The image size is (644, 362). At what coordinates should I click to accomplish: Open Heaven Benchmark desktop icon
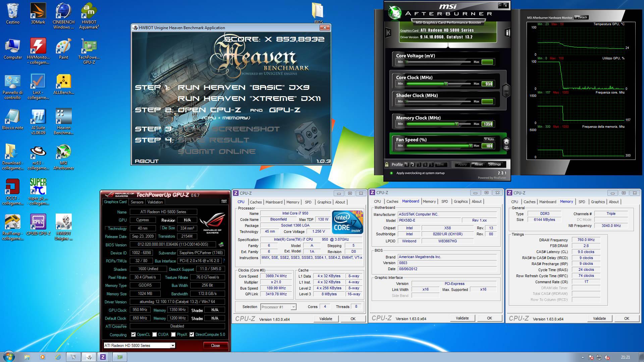(63, 121)
